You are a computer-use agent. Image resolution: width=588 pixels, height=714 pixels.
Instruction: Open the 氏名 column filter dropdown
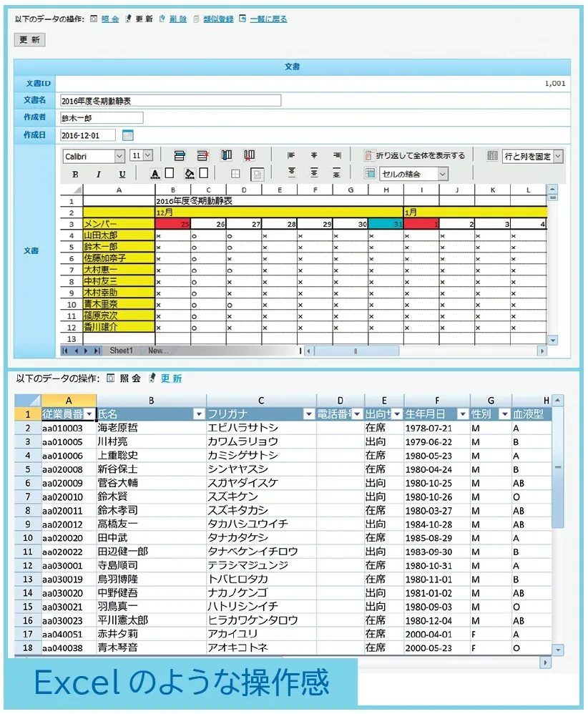pos(199,414)
